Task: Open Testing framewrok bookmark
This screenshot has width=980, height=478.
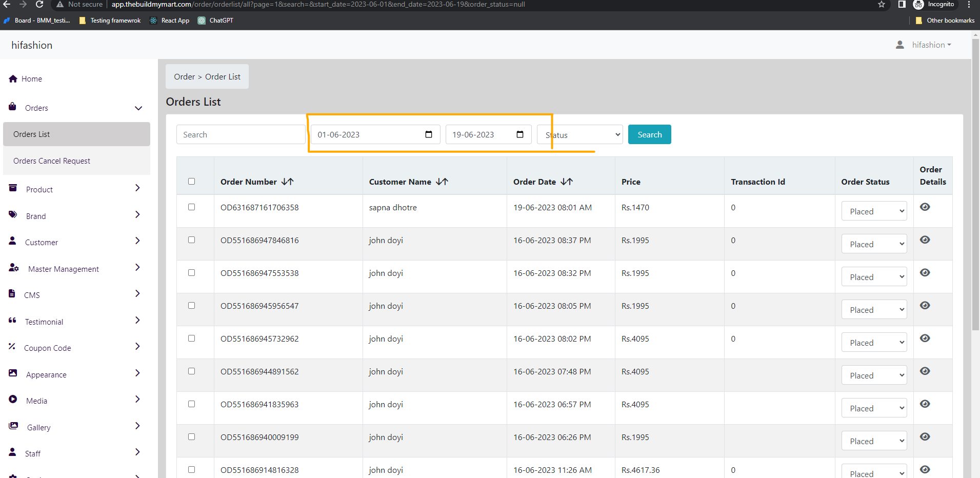Action: 110,21
